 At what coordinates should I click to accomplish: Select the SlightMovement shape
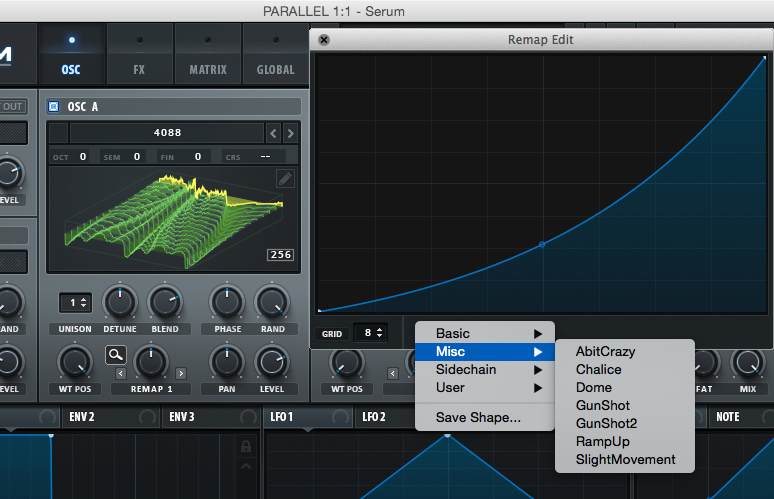coord(625,460)
